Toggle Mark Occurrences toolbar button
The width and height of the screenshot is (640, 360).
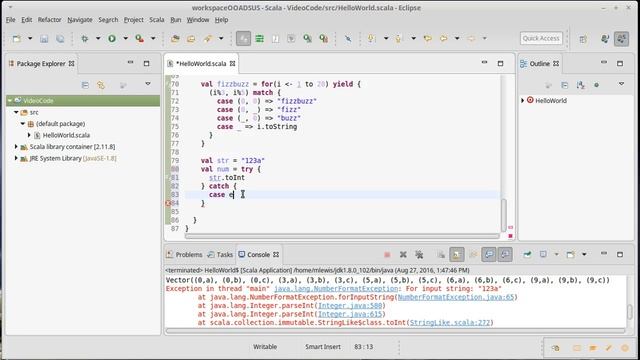pyautogui.click(x=243, y=39)
